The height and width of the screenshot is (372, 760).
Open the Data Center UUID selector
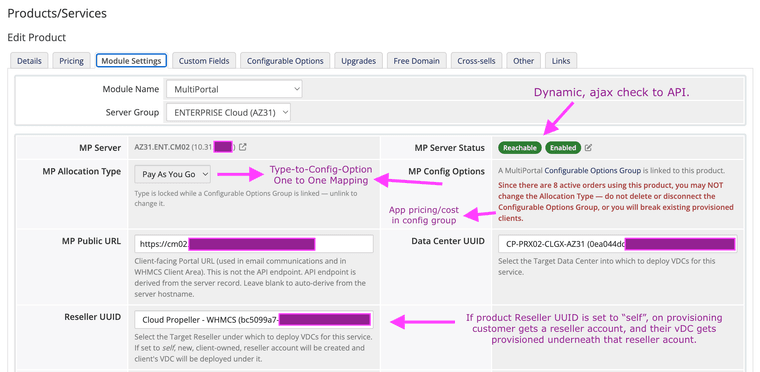pyautogui.click(x=618, y=244)
